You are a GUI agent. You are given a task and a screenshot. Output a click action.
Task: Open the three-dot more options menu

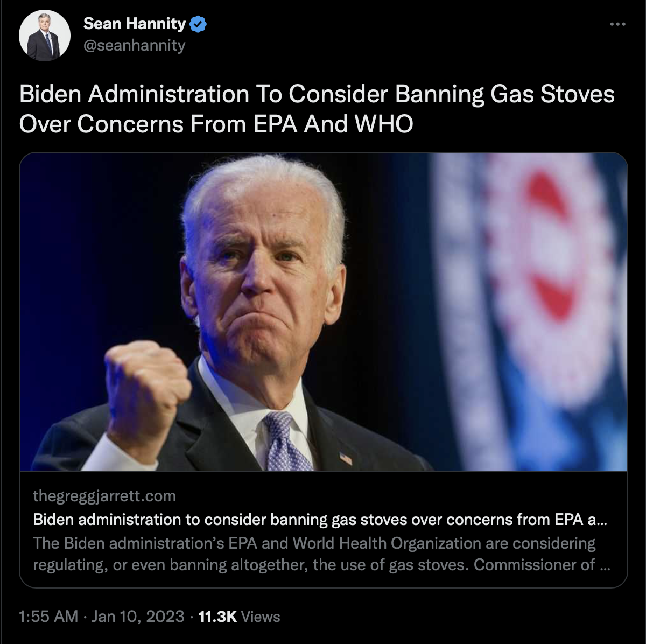(617, 24)
